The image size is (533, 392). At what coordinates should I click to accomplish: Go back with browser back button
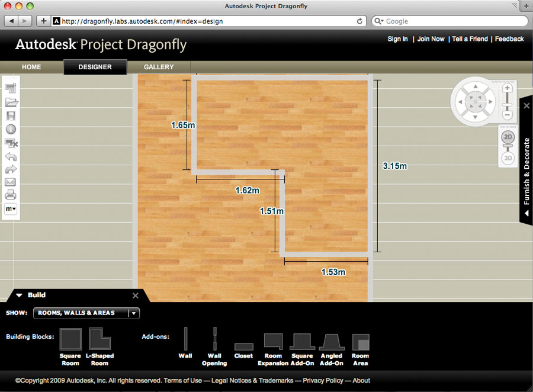click(x=11, y=21)
